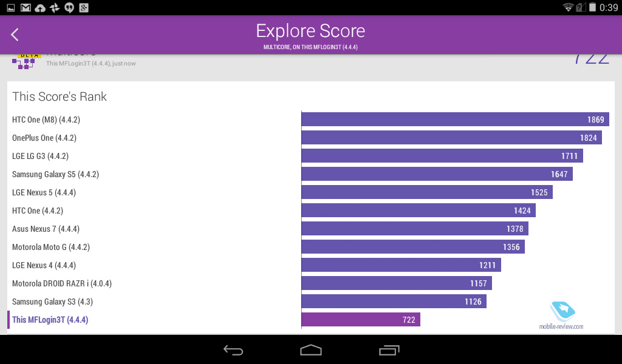Open the Hangouts notification icon

pos(69,7)
